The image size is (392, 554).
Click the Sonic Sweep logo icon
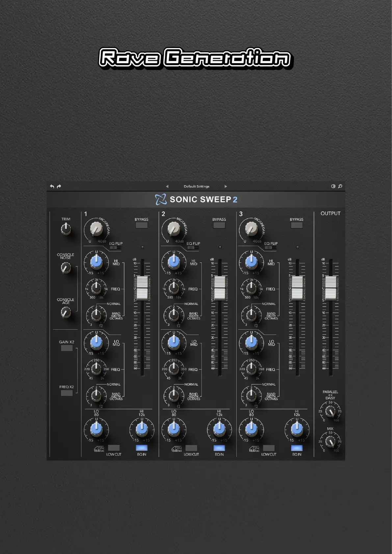161,199
